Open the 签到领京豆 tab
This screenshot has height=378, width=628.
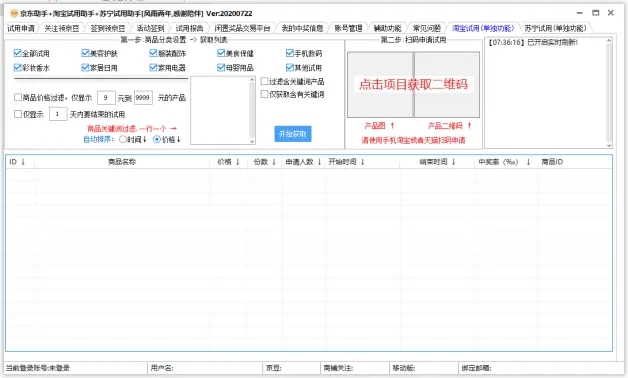(108, 28)
